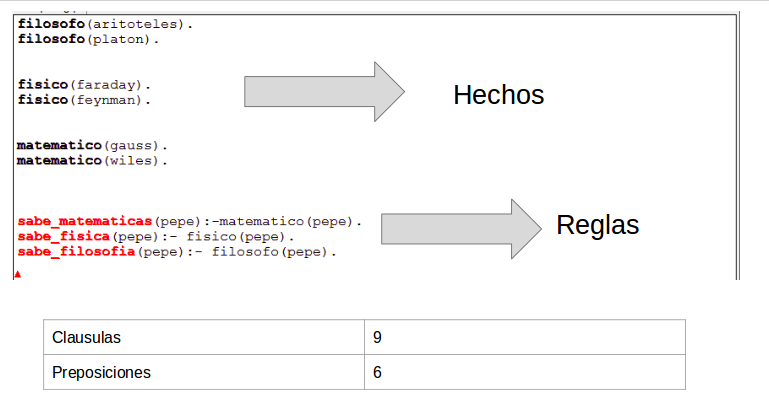The height and width of the screenshot is (419, 769).
Task: Click the red sabe_fisica rule head
Action: [x=63, y=237]
